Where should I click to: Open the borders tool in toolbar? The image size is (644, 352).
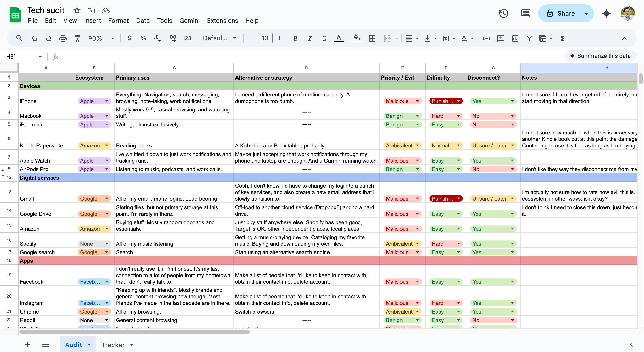pyautogui.click(x=372, y=38)
